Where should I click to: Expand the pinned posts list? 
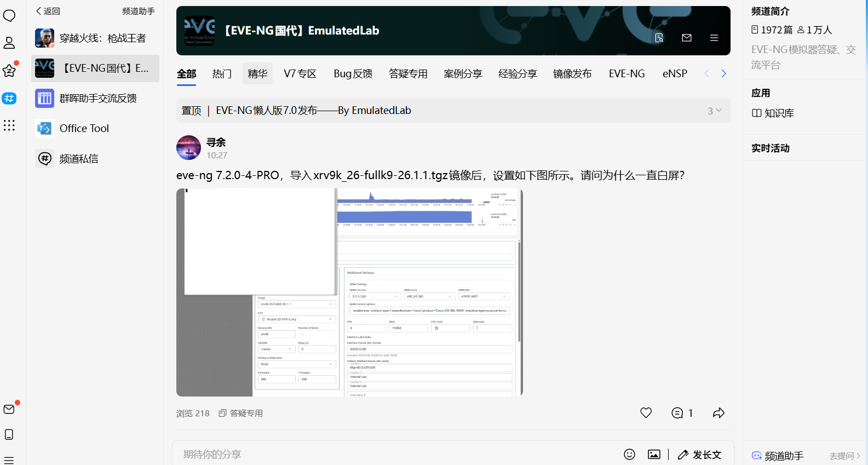tap(715, 111)
